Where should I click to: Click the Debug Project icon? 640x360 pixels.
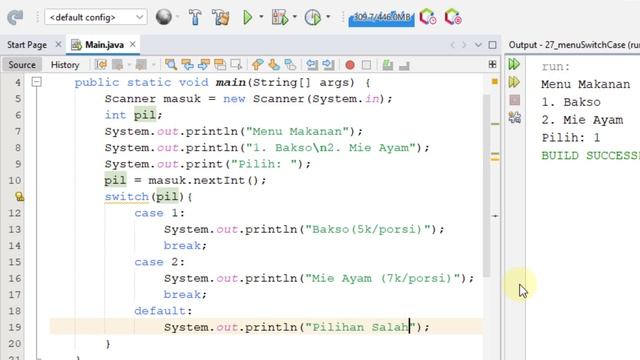(x=280, y=17)
